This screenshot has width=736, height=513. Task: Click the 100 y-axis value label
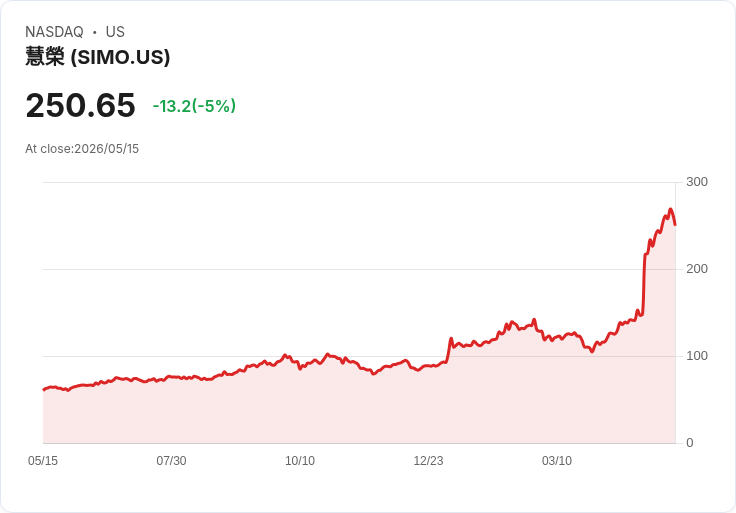tap(697, 356)
